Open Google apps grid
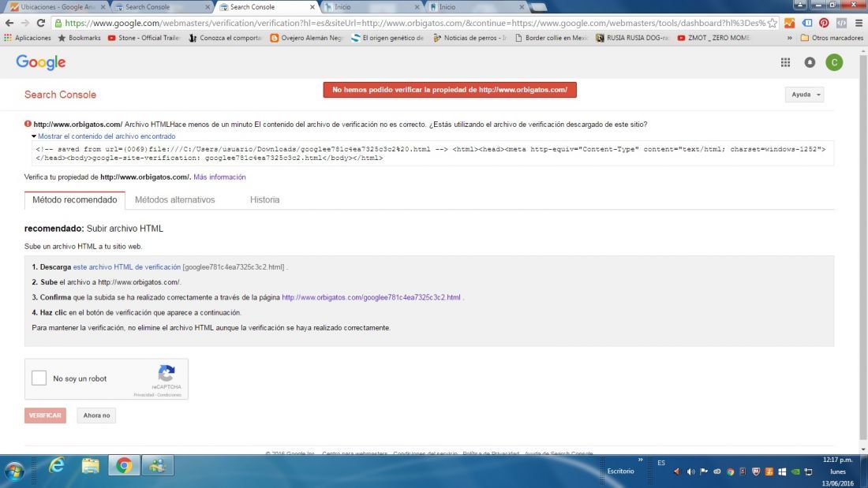This screenshot has width=868, height=488. pyautogui.click(x=785, y=62)
